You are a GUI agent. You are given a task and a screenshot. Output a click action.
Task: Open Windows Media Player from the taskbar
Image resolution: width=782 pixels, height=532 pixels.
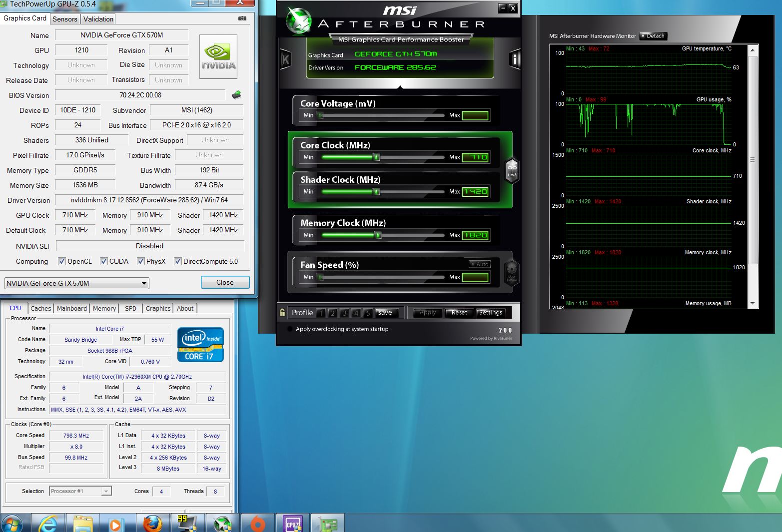(x=115, y=524)
